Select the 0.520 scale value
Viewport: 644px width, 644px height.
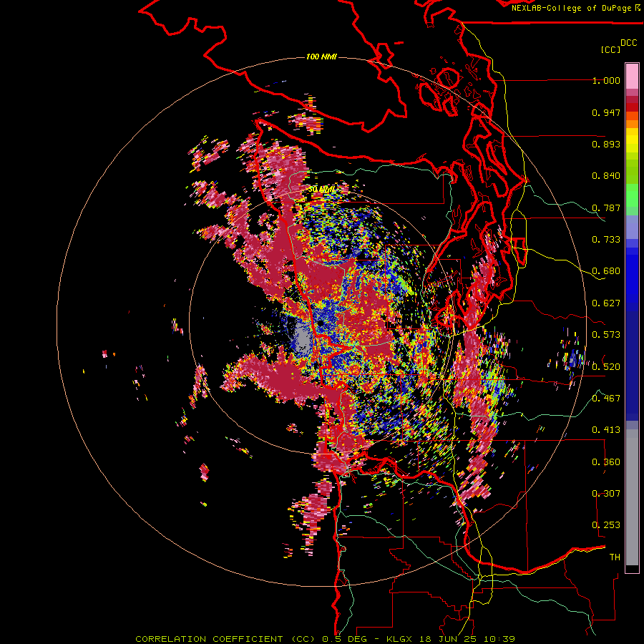[x=606, y=366]
